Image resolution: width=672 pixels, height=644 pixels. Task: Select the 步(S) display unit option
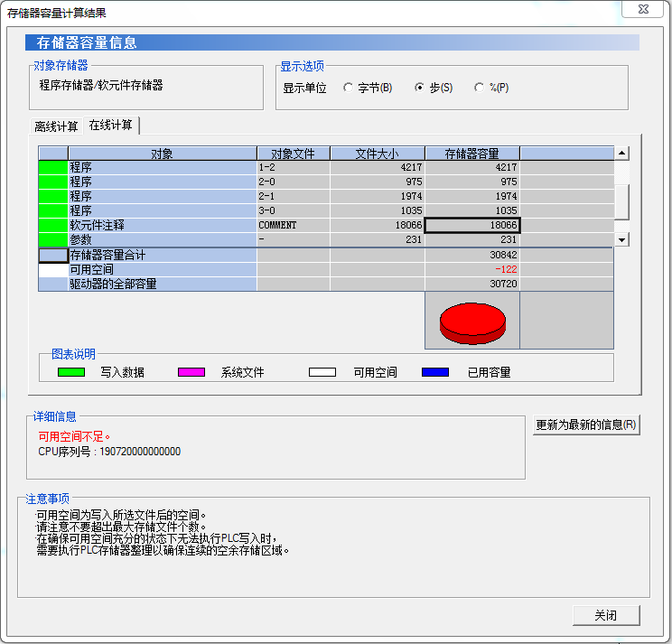point(419,89)
